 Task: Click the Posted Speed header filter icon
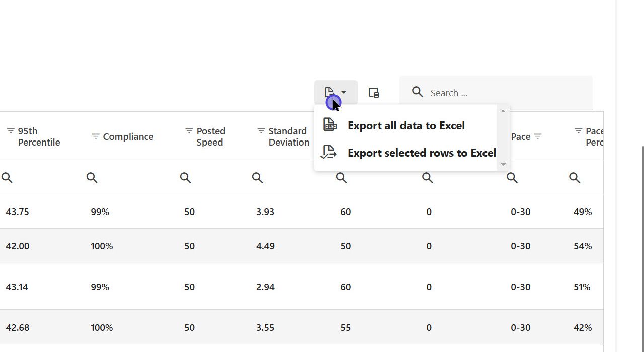pos(189,131)
